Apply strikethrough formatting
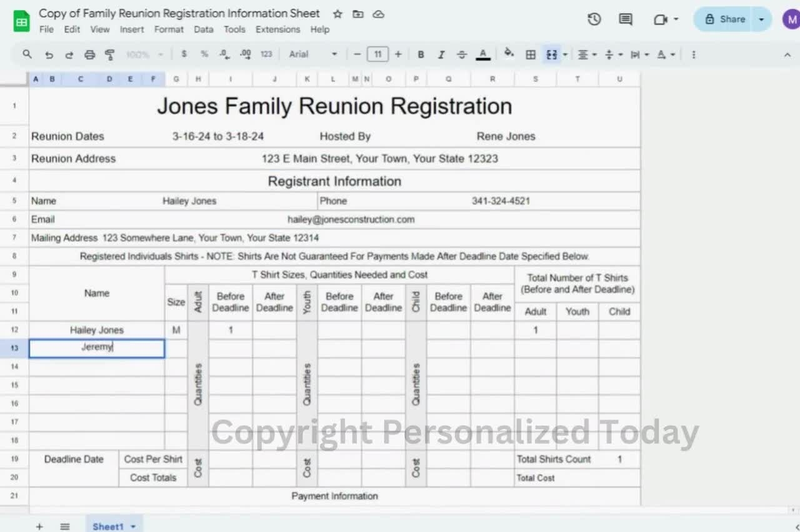This screenshot has height=532, width=800. (462, 54)
